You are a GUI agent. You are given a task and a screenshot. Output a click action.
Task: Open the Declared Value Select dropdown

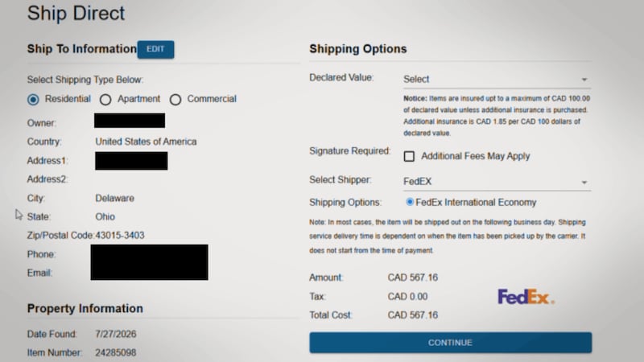(x=497, y=79)
